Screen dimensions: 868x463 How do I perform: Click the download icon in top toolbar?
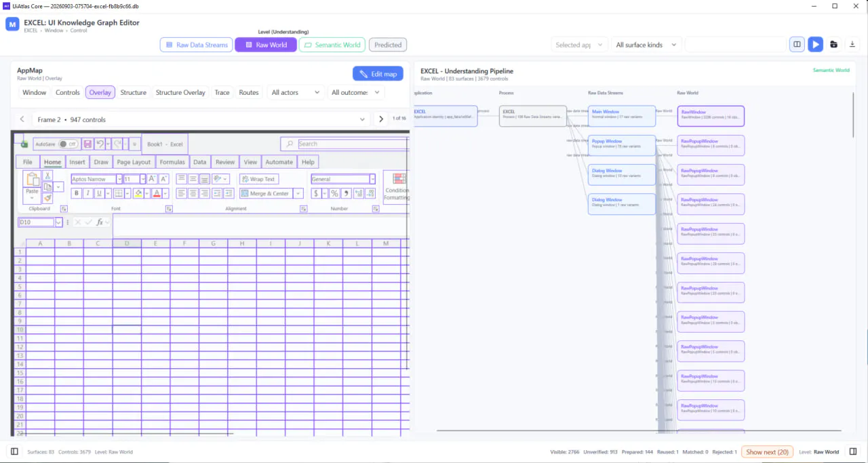852,45
